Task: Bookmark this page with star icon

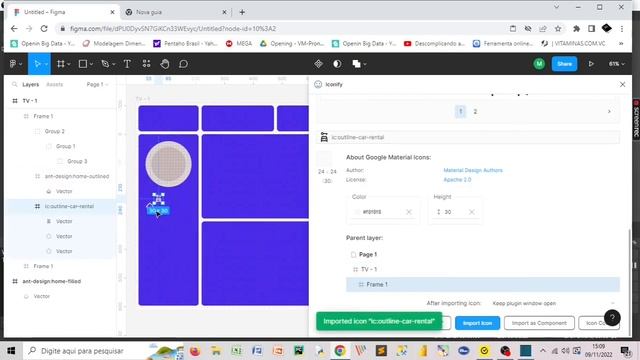Action: point(558,29)
